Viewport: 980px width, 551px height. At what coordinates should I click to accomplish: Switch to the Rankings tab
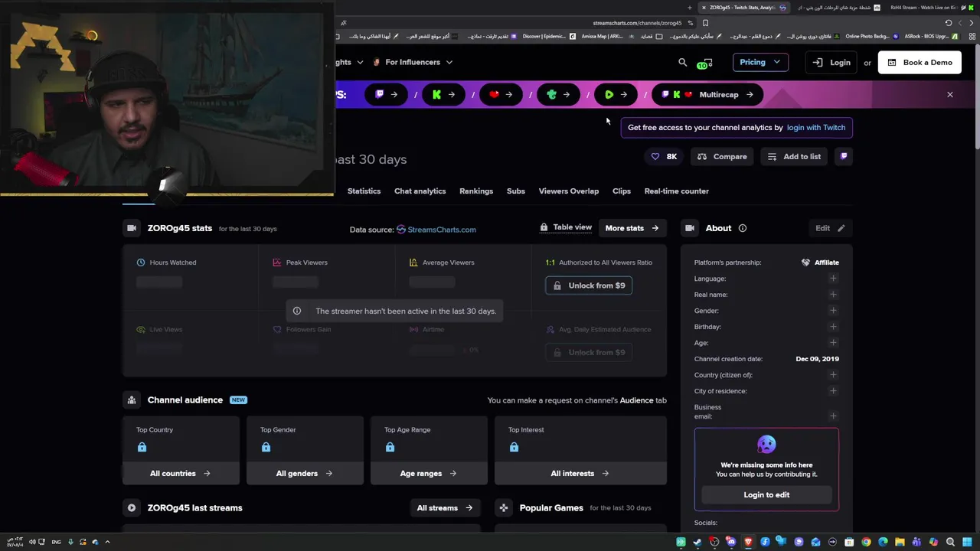pos(476,191)
